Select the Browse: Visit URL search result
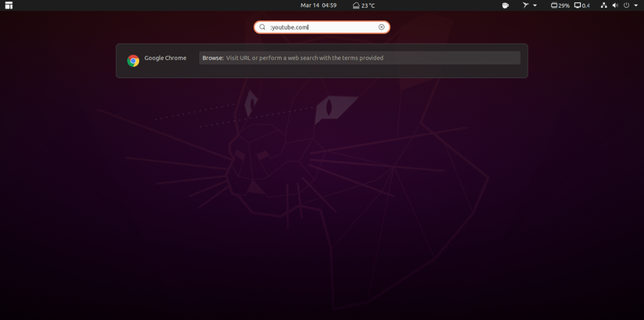Viewport: 644px width, 320px height. (x=359, y=58)
